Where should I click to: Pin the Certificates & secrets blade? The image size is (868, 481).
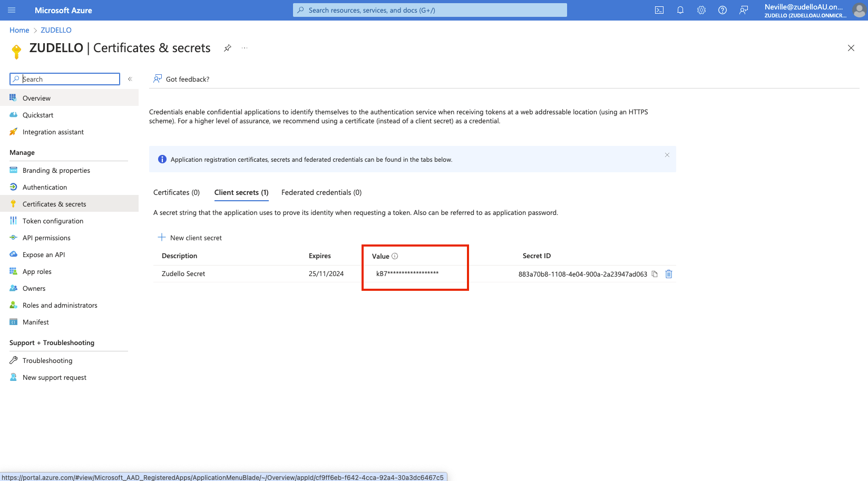click(x=227, y=48)
